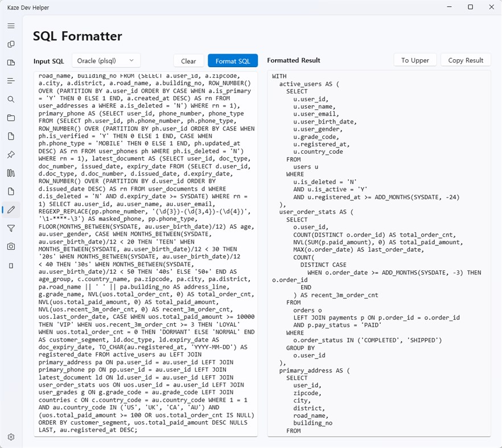This screenshot has width=502, height=448.
Task: Open the document icon below the books
Action: click(x=11, y=191)
